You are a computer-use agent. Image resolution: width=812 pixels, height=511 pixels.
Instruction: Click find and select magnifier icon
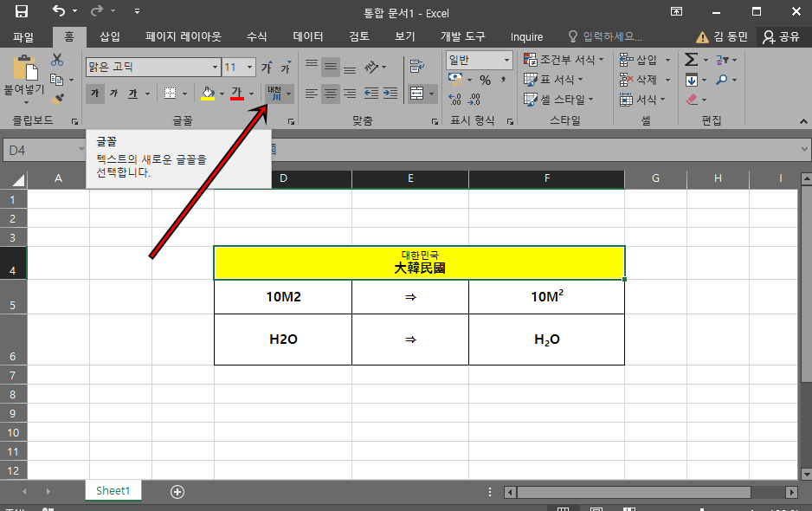[x=722, y=80]
